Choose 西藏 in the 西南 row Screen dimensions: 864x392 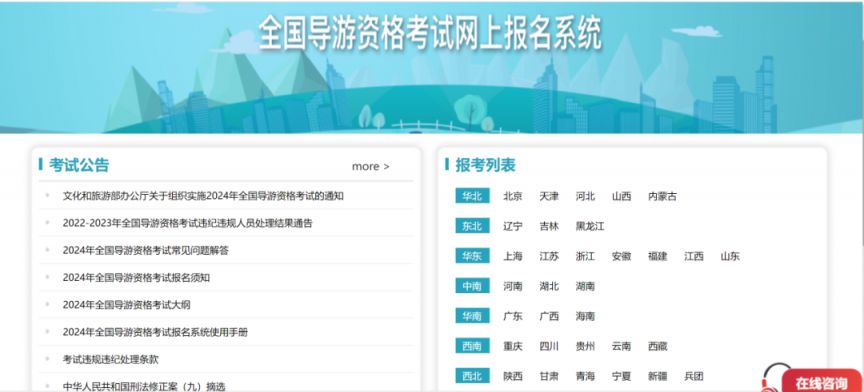tap(658, 346)
